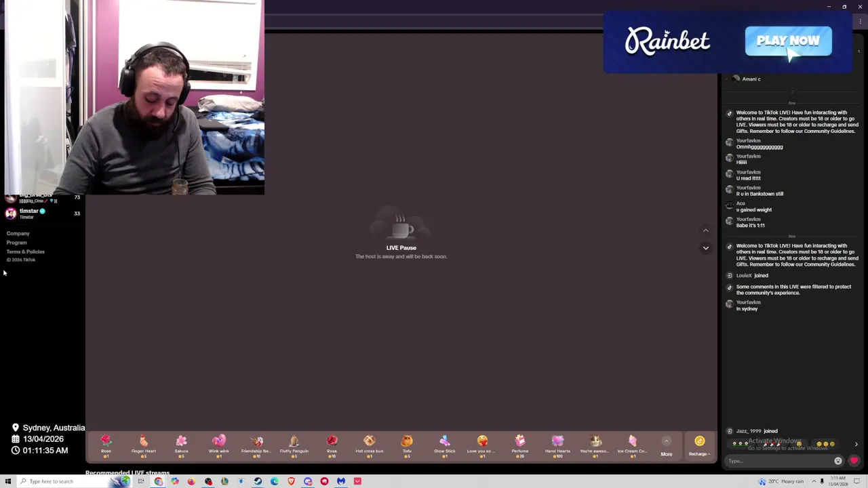This screenshot has width=868, height=488.
Task: Send the Fluffy Penguin gift
Action: pos(294,446)
